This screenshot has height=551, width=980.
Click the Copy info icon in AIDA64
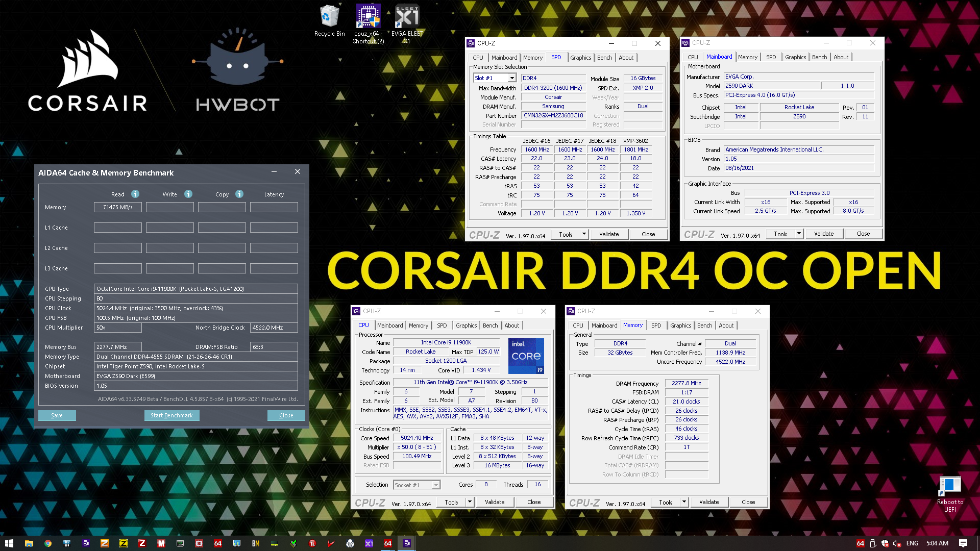(239, 194)
